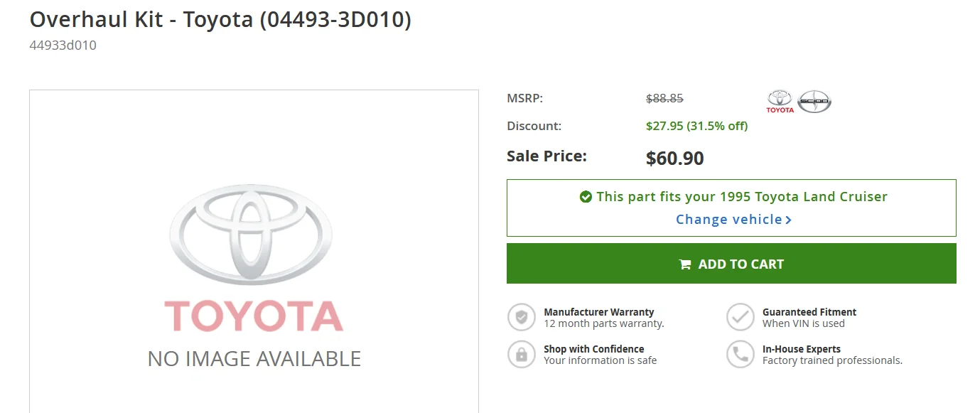Click the Manufacturer Warranty shield icon
980x413 pixels.
pos(522,317)
